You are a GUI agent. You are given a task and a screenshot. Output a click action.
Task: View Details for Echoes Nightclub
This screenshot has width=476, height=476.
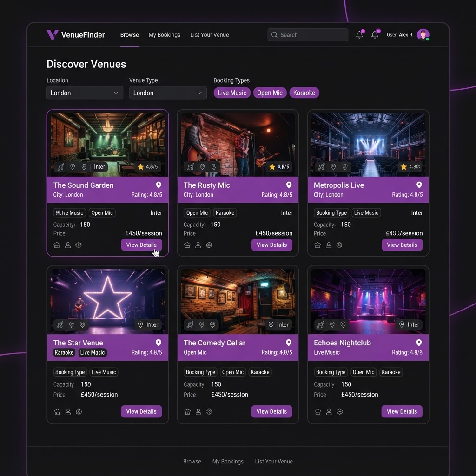[402, 412]
